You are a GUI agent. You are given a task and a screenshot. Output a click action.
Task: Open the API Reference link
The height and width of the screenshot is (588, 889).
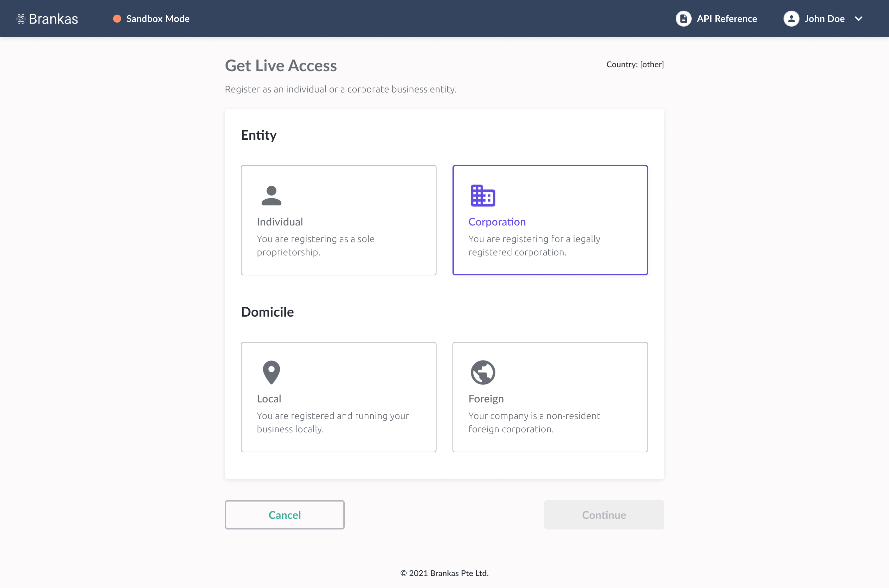pos(727,19)
